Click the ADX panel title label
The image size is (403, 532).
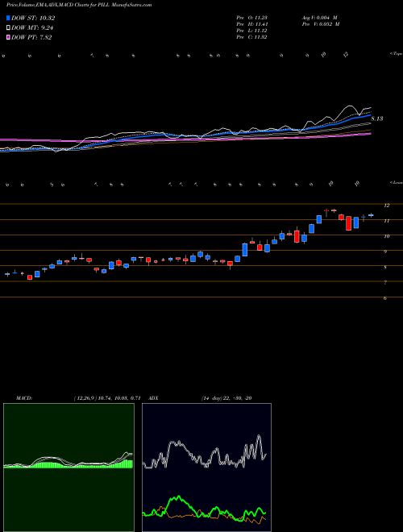pyautogui.click(x=154, y=398)
